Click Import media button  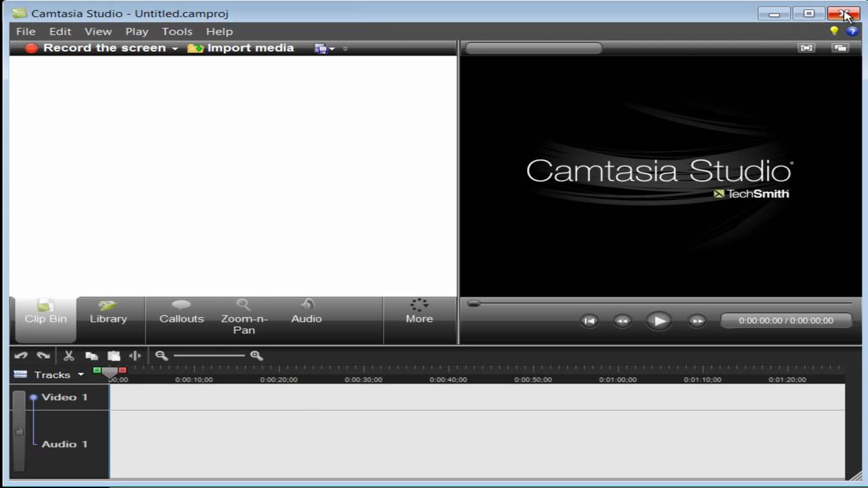click(240, 48)
